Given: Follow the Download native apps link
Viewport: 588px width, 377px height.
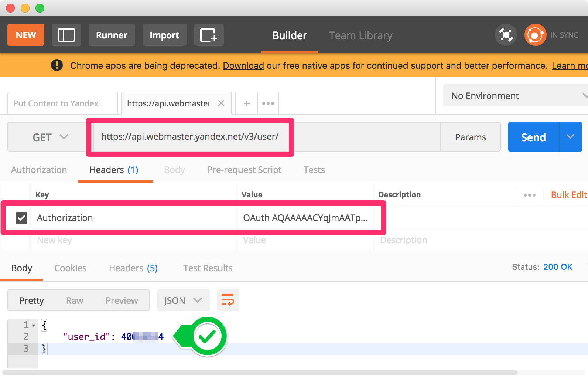Looking at the screenshot, I should (x=243, y=65).
